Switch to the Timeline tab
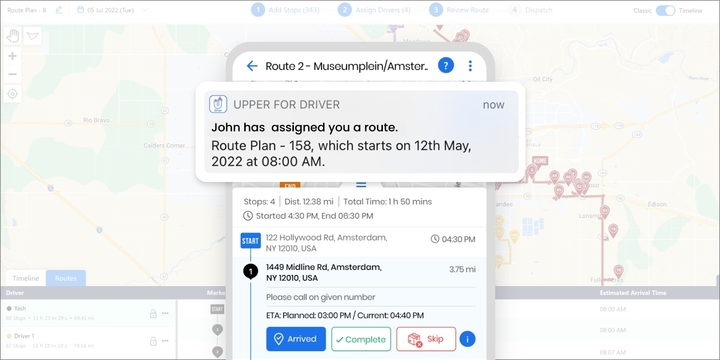 pyautogui.click(x=26, y=278)
